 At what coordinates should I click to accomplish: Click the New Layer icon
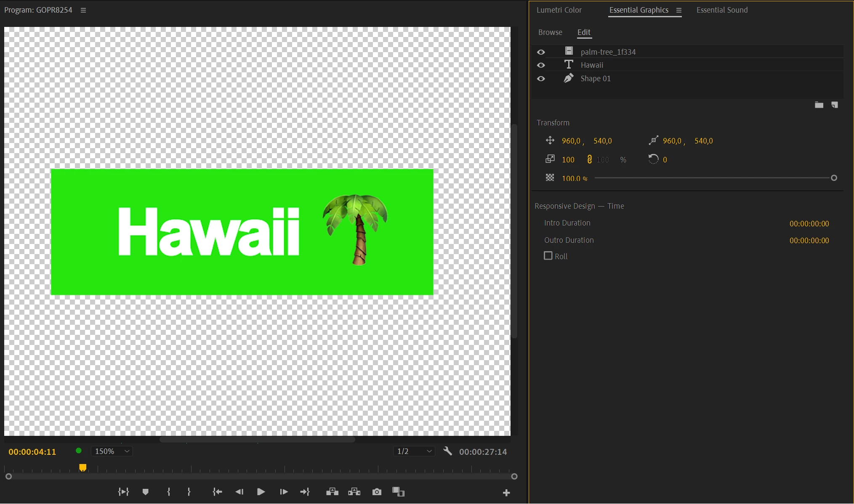(834, 105)
